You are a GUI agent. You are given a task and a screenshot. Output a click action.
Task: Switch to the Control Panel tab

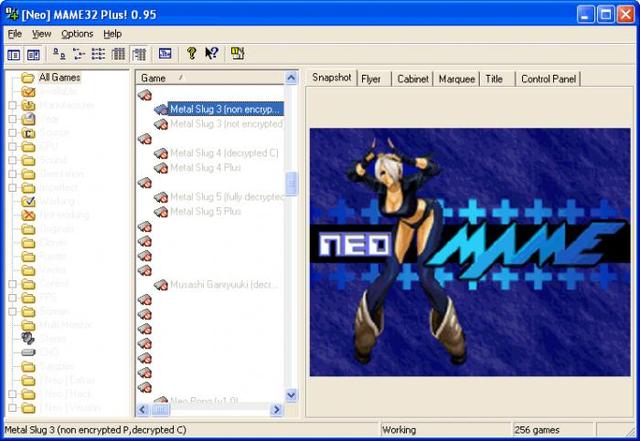(x=549, y=79)
